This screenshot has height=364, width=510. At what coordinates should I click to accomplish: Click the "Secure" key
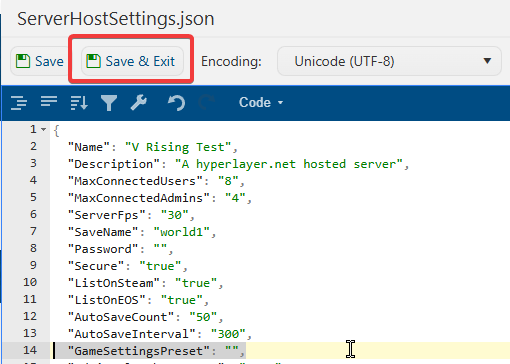(96, 266)
